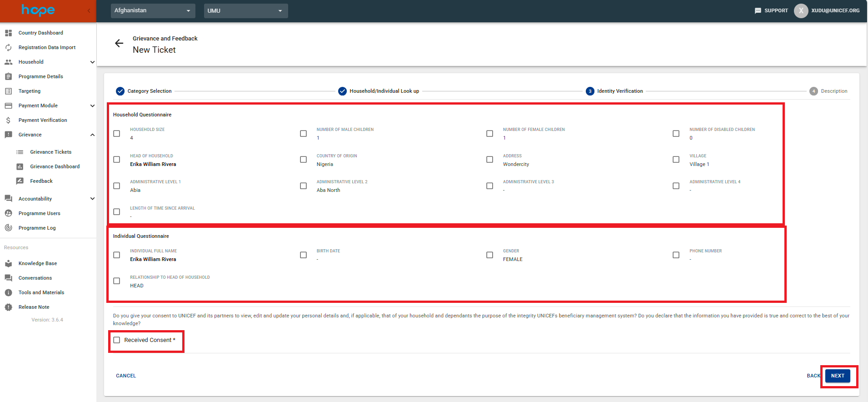This screenshot has height=402, width=868.
Task: Collapse the sidebar with the chevron arrow
Action: tap(89, 10)
